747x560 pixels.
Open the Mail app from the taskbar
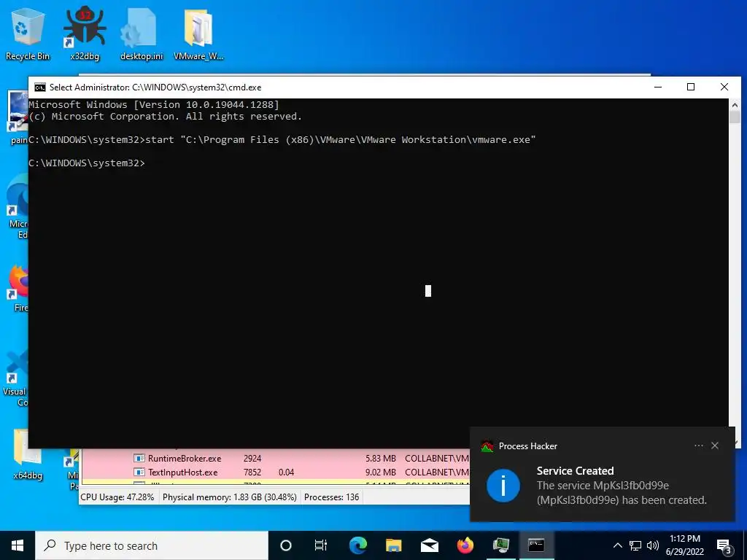429,545
